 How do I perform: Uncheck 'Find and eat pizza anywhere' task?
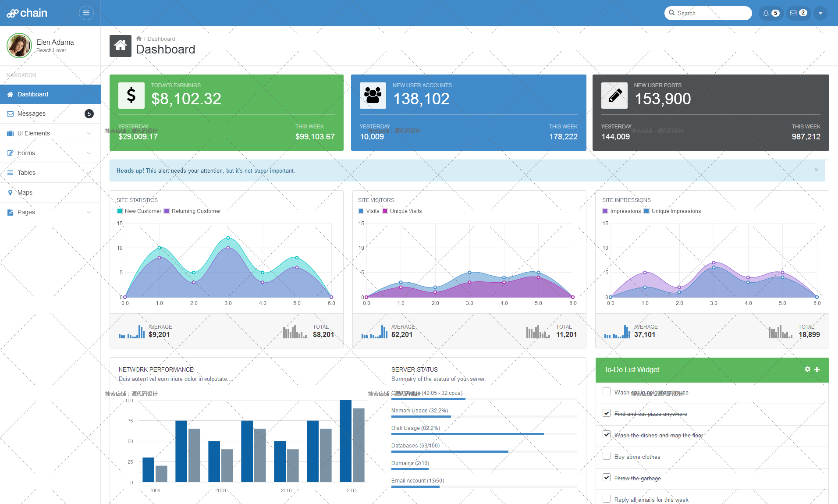607,413
